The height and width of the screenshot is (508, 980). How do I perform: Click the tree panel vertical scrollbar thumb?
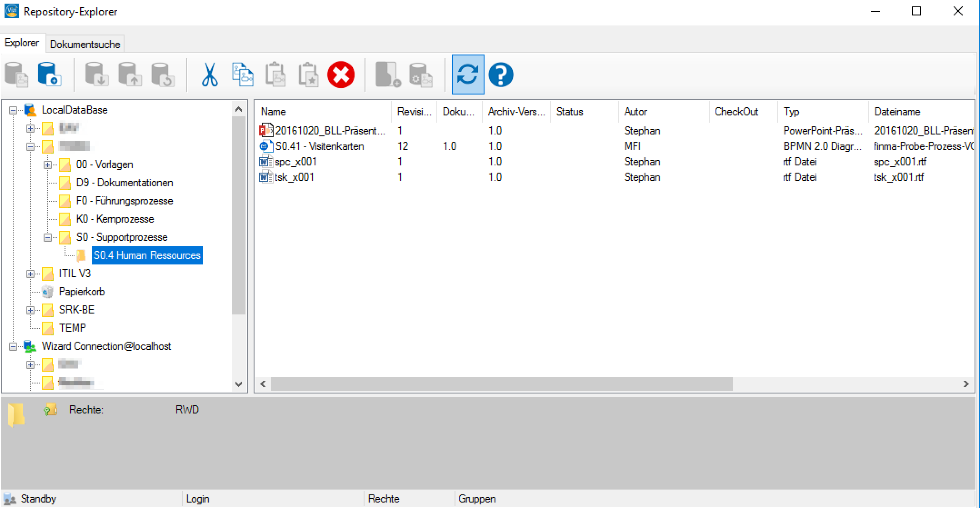(239, 215)
